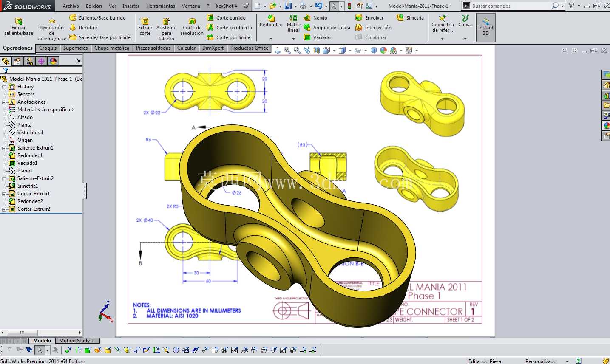610x364 pixels.
Task: Switch to the Chapa metálica tab
Action: (x=112, y=48)
